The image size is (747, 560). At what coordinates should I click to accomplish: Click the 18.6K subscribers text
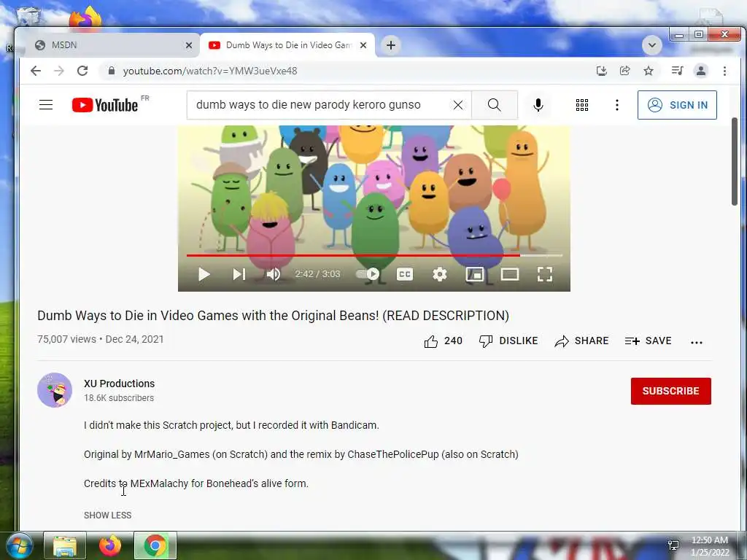coord(119,397)
